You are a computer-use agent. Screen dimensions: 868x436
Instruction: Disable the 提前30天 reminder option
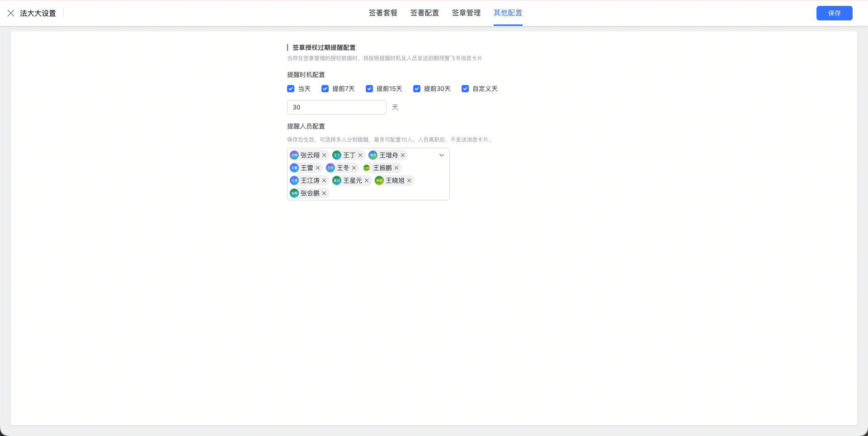417,89
